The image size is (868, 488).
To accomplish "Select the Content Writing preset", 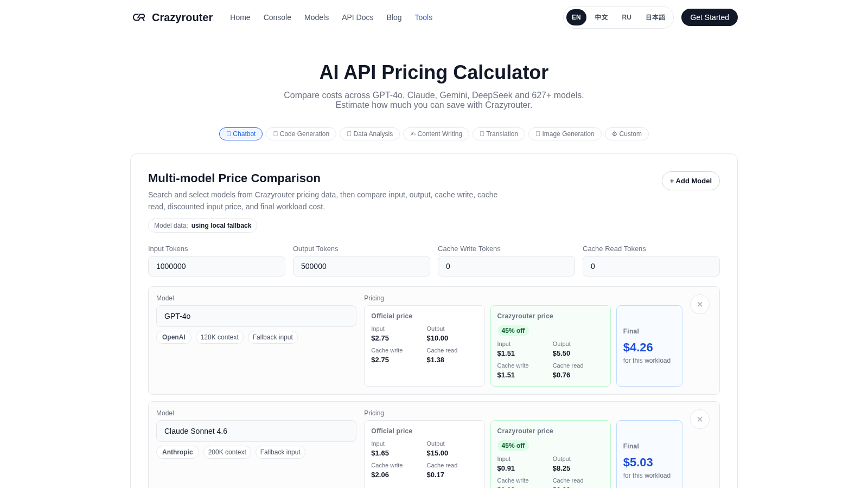I will (x=436, y=134).
